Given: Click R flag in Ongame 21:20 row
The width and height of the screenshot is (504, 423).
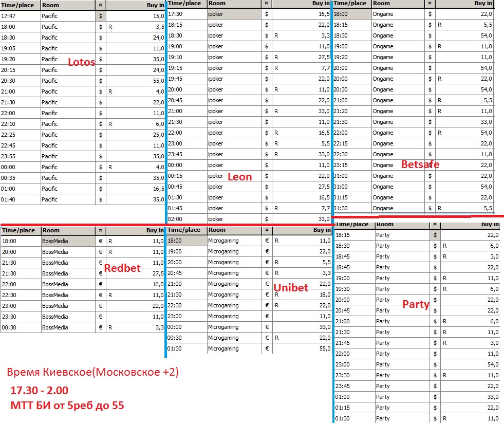Looking at the screenshot, I should point(439,112).
